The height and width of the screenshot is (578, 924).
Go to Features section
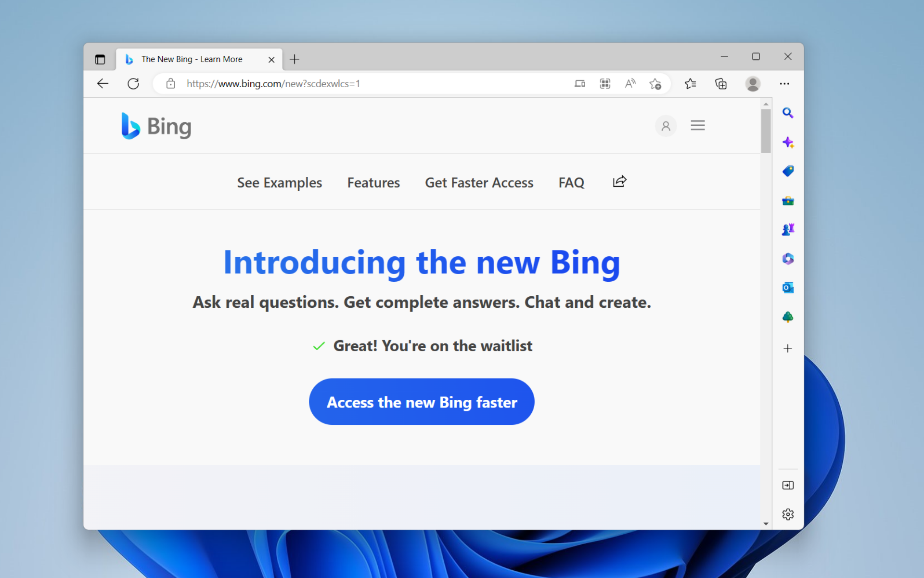pos(373,183)
